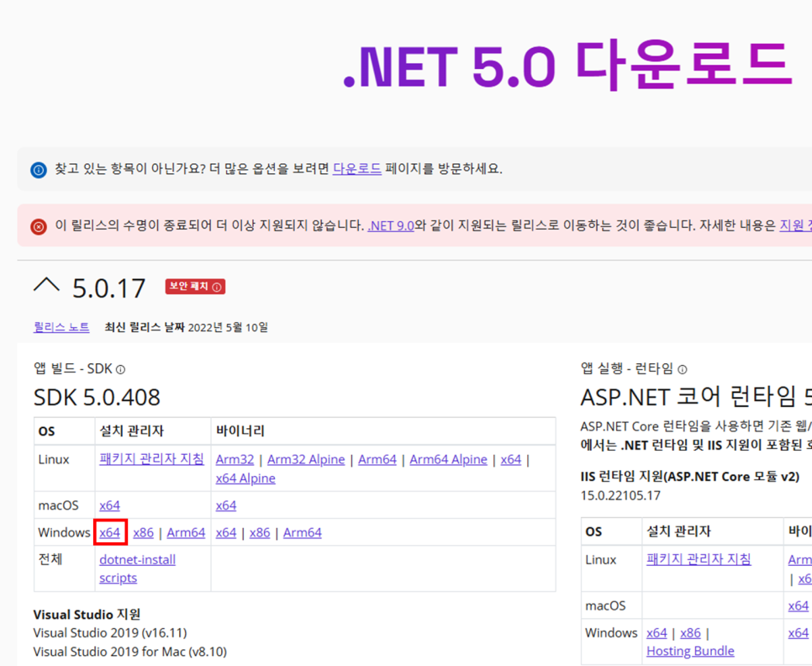Open the dotnet-install scripts link
The image size is (812, 666).
137,568
